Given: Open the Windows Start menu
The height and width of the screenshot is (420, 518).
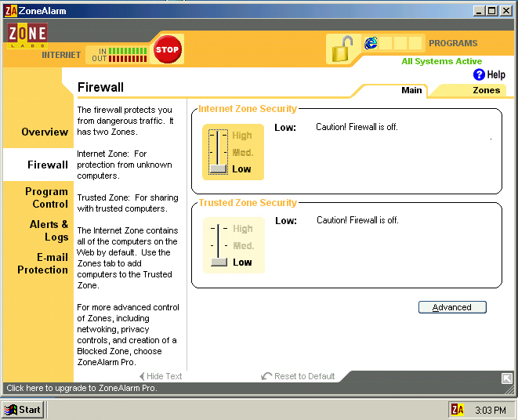Looking at the screenshot, I should point(24,410).
